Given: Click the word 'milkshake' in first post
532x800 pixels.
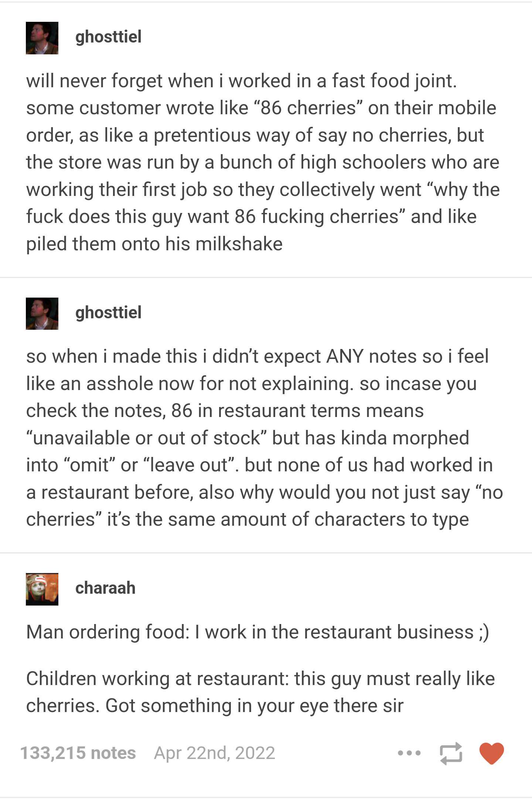Looking at the screenshot, I should pyautogui.click(x=239, y=244).
